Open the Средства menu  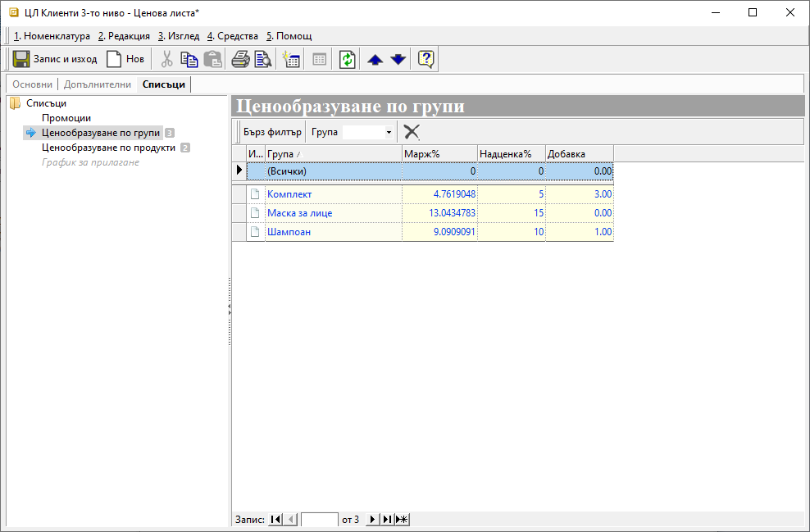[x=232, y=36]
